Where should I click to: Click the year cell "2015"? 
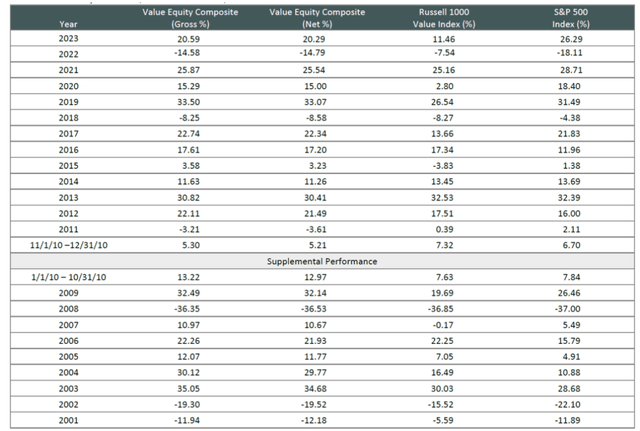(x=68, y=166)
